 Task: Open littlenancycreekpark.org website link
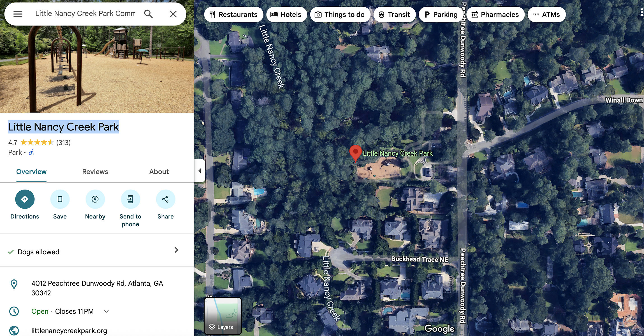point(69,331)
